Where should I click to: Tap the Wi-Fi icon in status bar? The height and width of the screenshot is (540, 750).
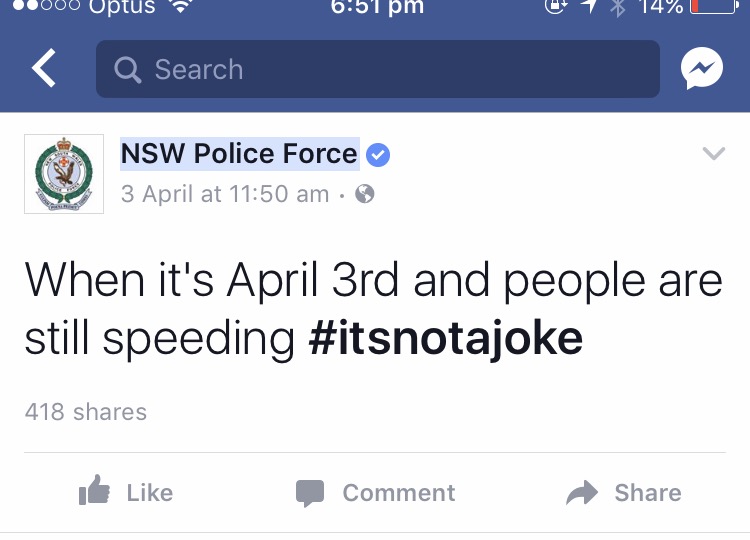[x=180, y=6]
